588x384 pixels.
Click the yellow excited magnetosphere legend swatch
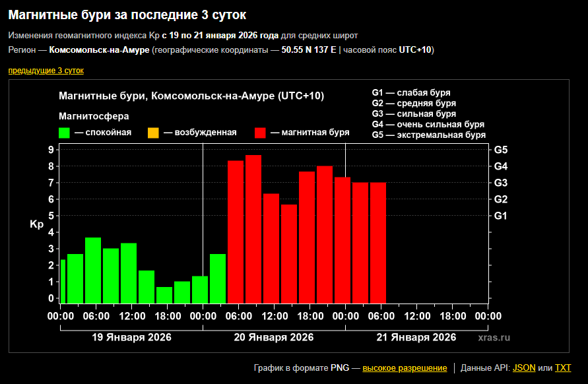tap(153, 133)
